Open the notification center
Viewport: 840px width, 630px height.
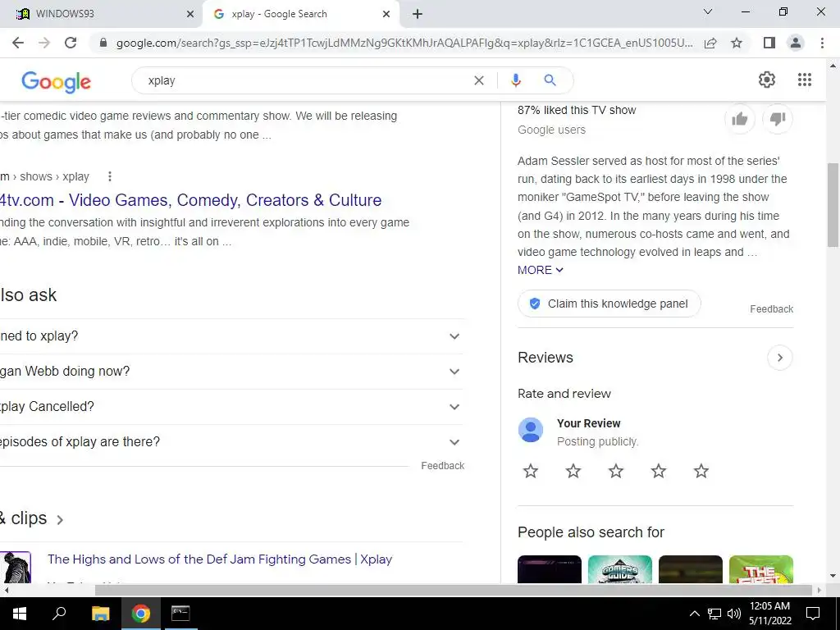[813, 614]
